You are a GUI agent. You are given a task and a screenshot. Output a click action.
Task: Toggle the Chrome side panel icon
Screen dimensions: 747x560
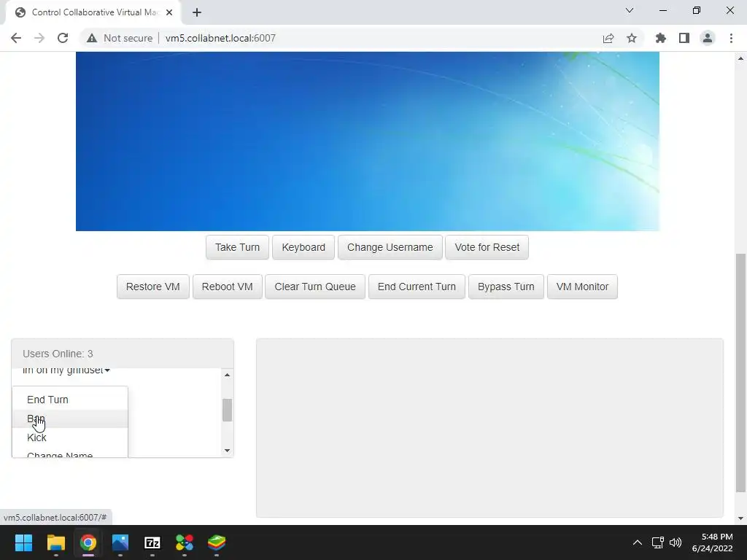click(684, 38)
